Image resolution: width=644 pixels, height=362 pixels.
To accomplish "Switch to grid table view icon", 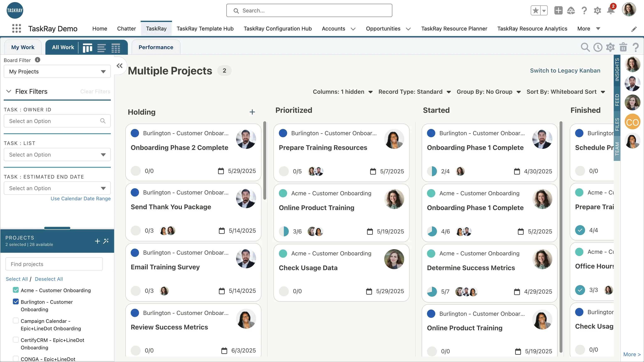I will [x=116, y=47].
